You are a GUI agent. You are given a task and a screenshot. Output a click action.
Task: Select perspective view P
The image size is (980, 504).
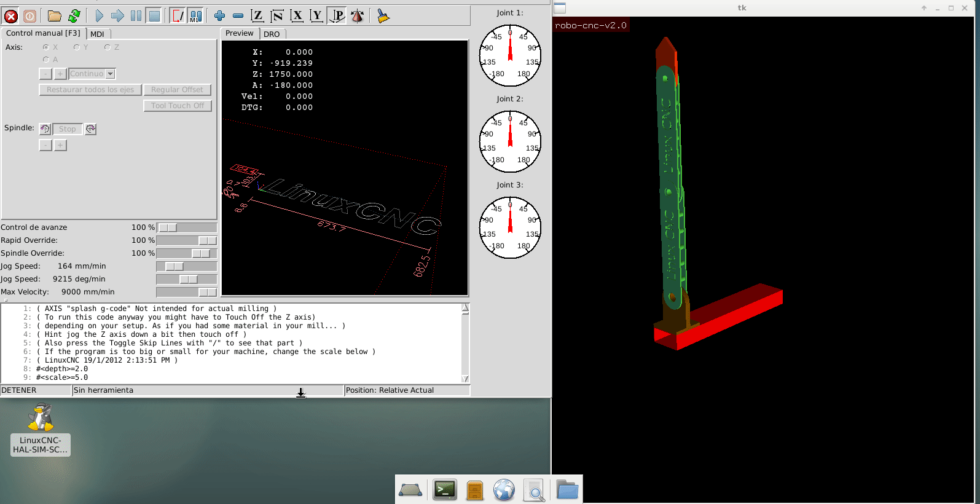tap(337, 16)
